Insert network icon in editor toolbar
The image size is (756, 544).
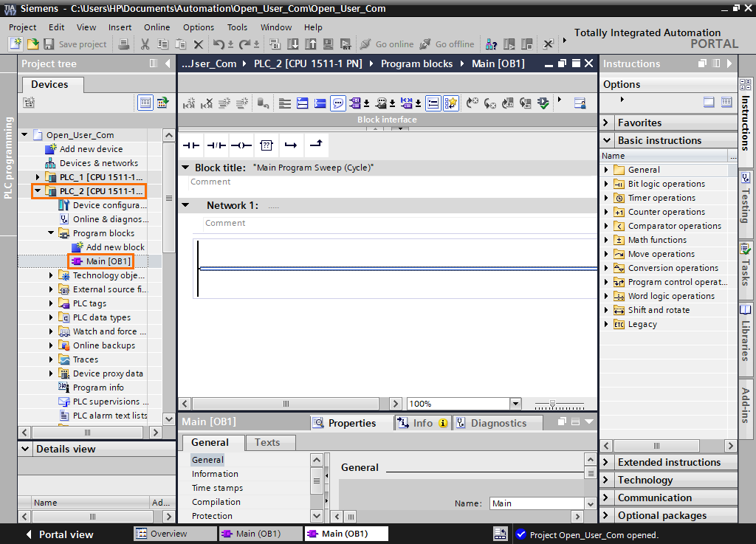188,103
